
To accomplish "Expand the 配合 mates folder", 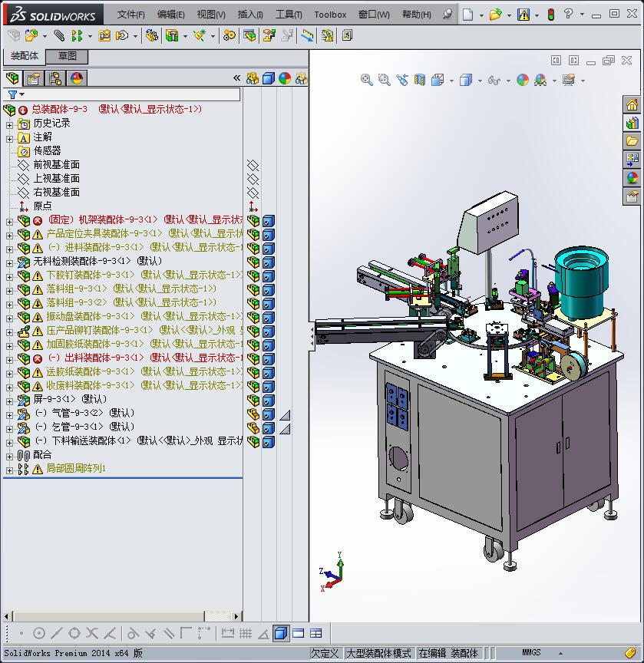I will point(9,457).
